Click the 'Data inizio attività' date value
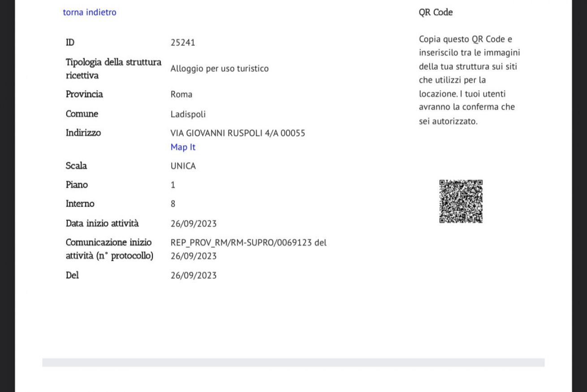This screenshot has width=587, height=392. click(194, 224)
